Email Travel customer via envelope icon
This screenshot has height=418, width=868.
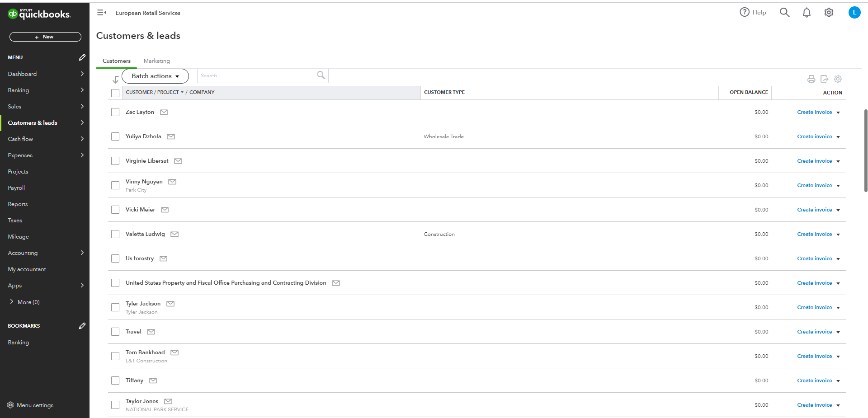(x=151, y=332)
